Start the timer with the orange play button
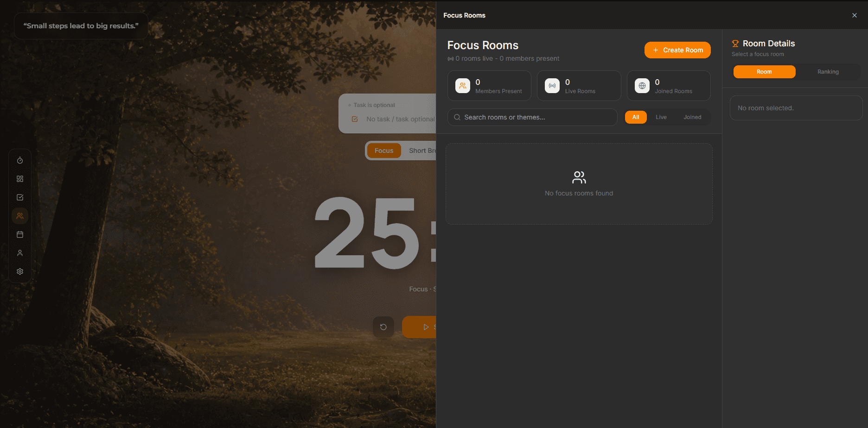868x428 pixels. pos(419,327)
